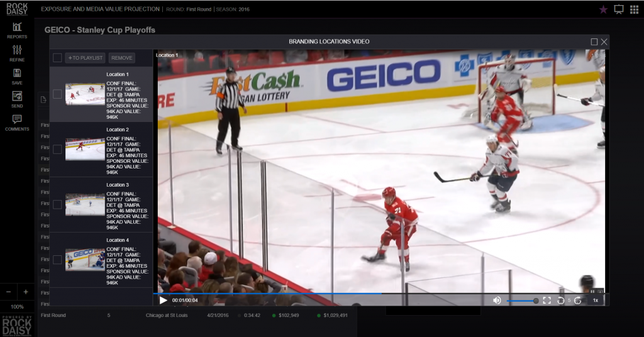
Task: Click the $102,949 value in bottom row
Action: point(289,315)
